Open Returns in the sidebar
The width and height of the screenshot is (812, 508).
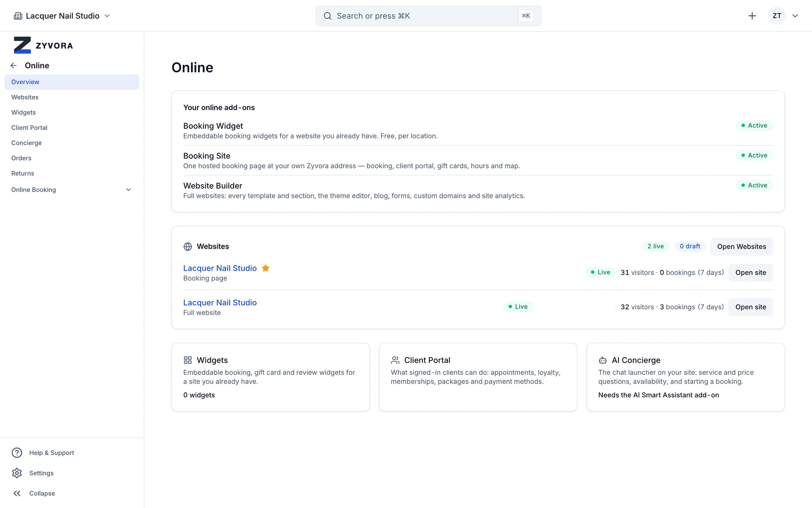coord(72,174)
